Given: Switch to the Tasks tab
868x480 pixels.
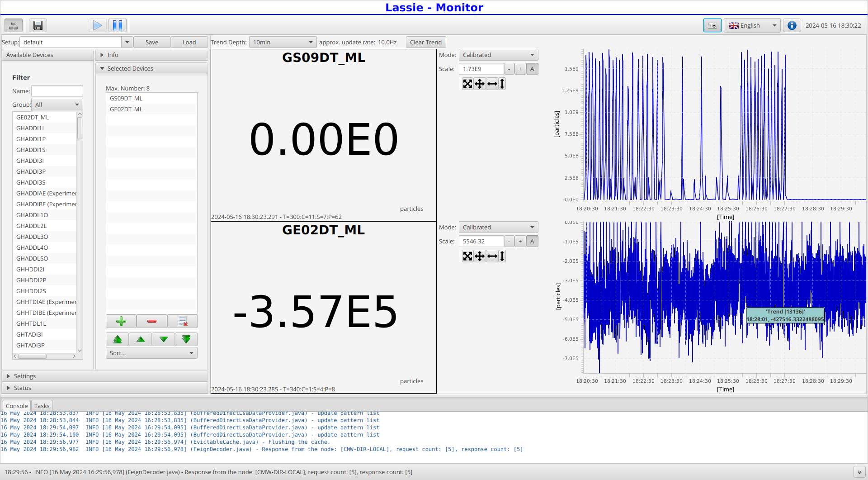Looking at the screenshot, I should (x=42, y=406).
